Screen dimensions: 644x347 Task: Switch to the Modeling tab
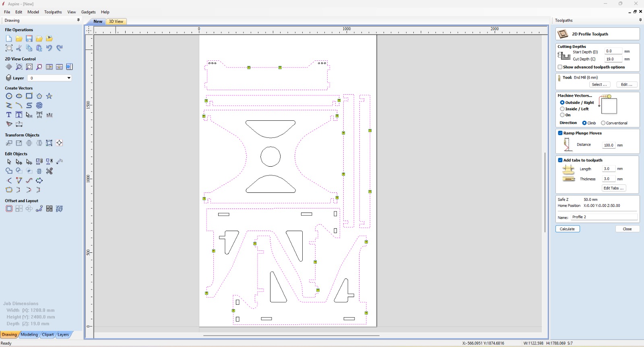(x=29, y=335)
